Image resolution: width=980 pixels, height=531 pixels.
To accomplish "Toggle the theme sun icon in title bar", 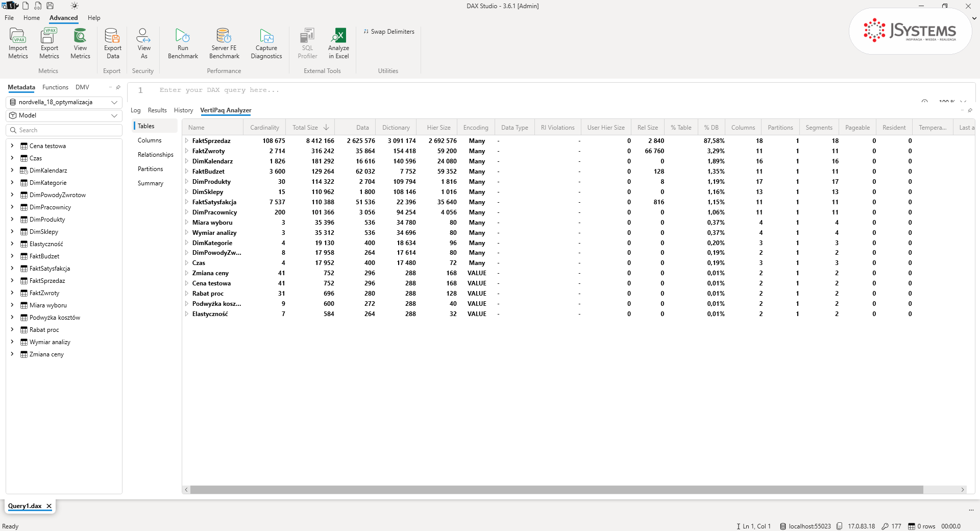I will 75,6.
